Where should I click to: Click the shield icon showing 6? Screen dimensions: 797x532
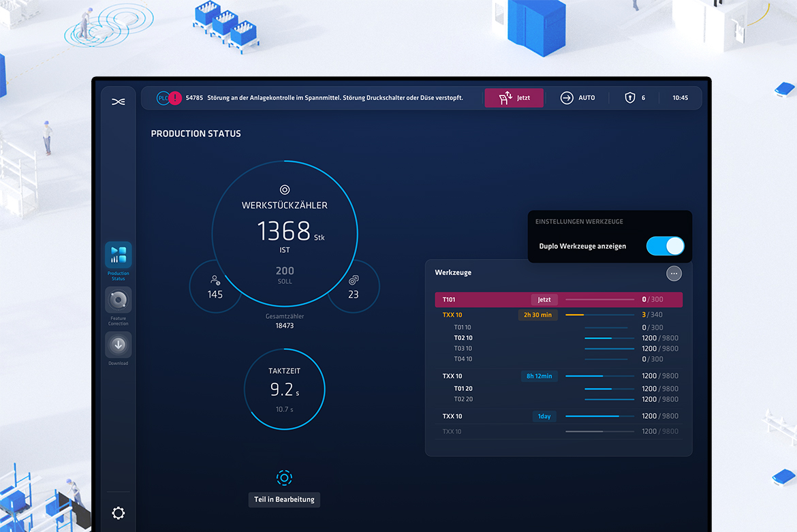pos(630,97)
